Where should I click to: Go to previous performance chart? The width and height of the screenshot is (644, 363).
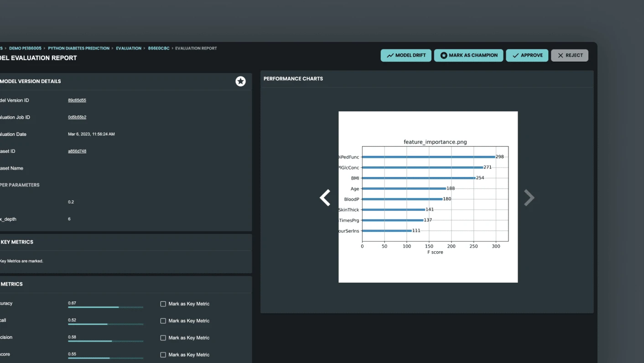click(x=325, y=198)
